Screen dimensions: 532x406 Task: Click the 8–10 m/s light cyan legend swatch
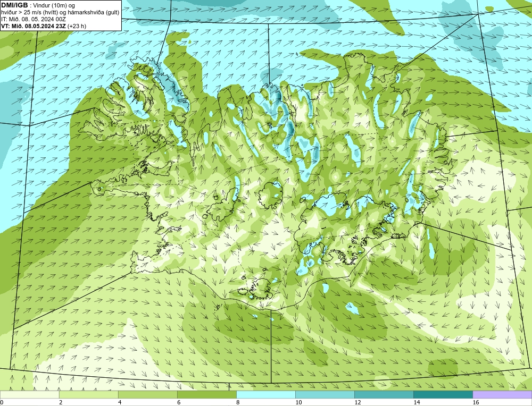tap(265, 394)
